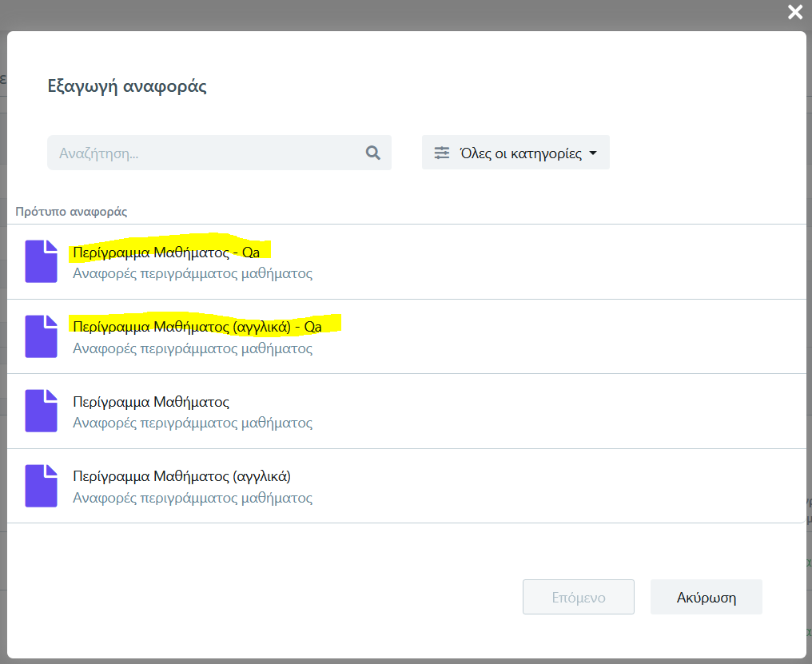This screenshot has width=812, height=664.
Task: Click the Πρότυπο αναφοράς column header
Action: pyautogui.click(x=71, y=212)
